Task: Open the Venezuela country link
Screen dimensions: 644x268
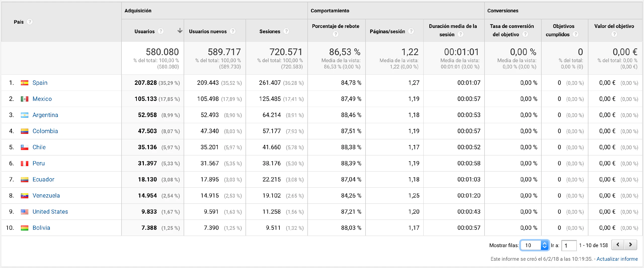Action: pos(46,196)
